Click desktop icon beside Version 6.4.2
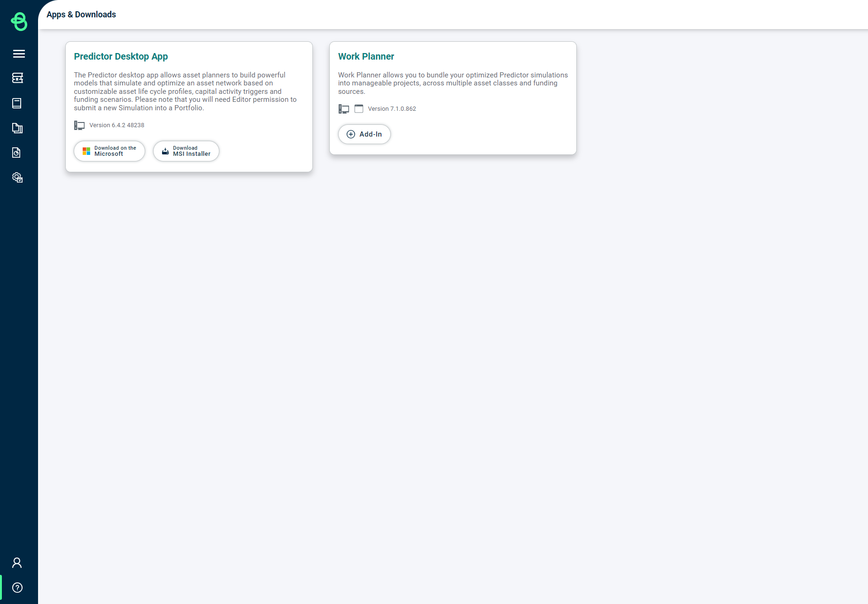This screenshot has height=604, width=868. [x=79, y=125]
